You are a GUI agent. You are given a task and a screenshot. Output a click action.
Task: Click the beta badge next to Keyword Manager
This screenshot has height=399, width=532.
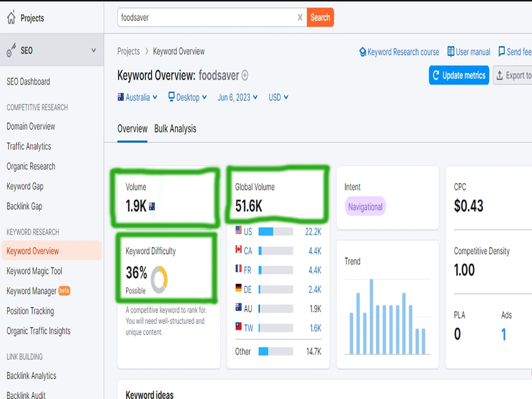64,291
